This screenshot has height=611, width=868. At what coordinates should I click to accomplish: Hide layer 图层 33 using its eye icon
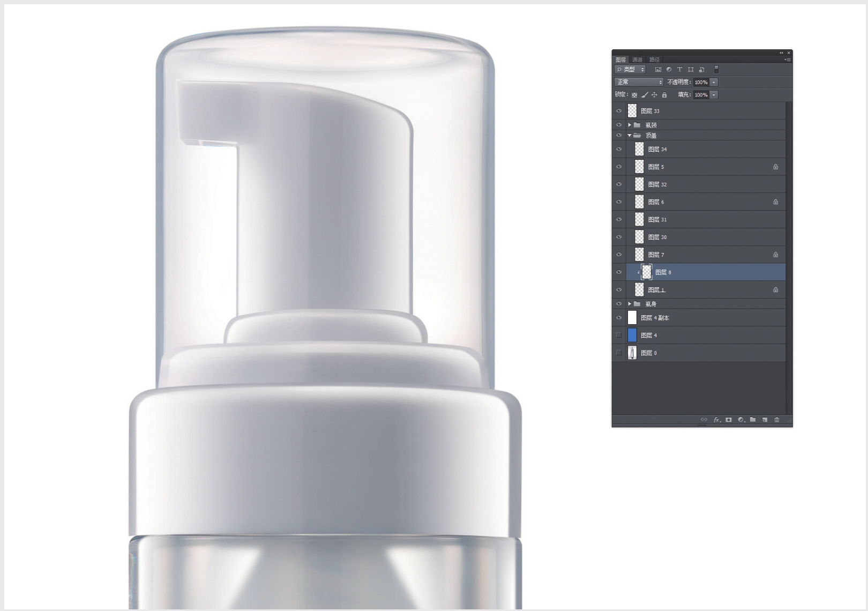pos(619,111)
